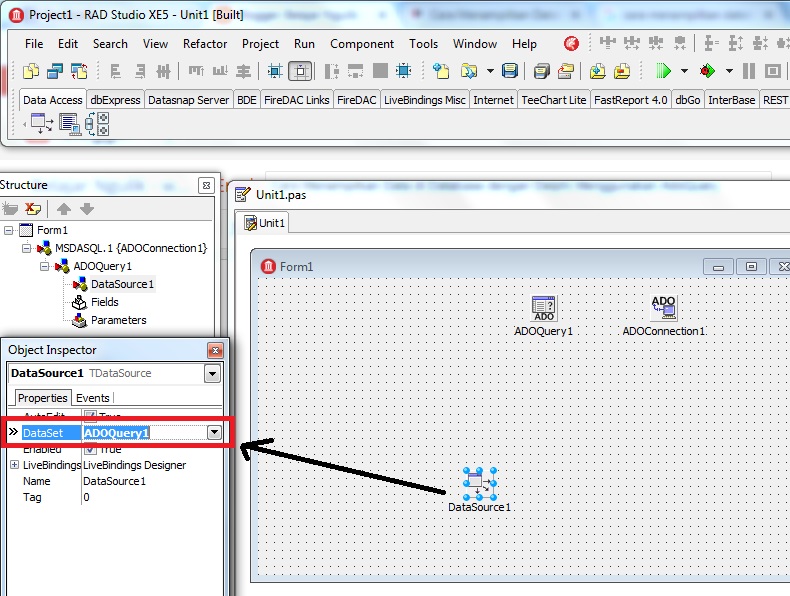The width and height of the screenshot is (790, 596).
Task: Click the Toggle Form/Unit icon
Action: [x=79, y=71]
